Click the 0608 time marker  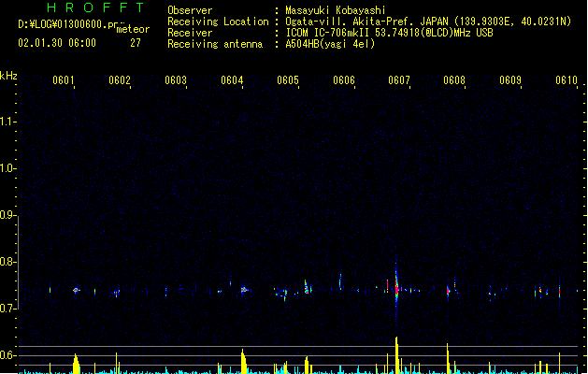point(454,80)
